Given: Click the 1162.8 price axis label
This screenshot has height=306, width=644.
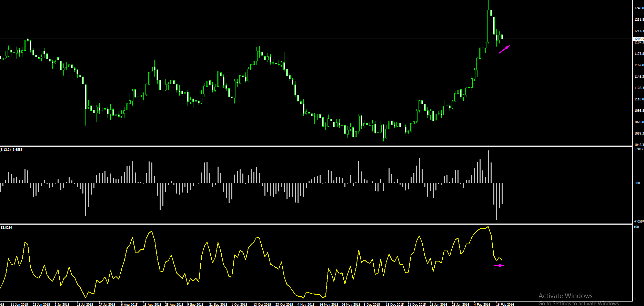Looking at the screenshot, I should tap(639, 65).
